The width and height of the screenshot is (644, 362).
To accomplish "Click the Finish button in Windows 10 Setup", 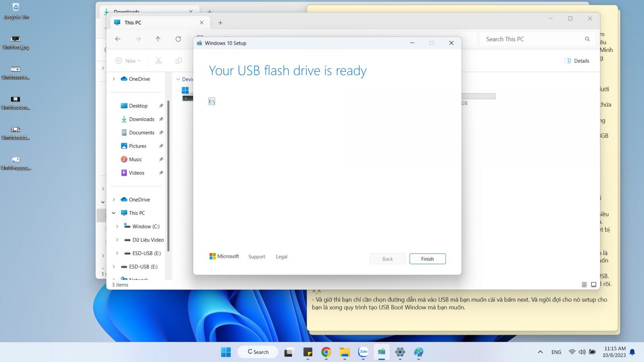I will pos(427,259).
